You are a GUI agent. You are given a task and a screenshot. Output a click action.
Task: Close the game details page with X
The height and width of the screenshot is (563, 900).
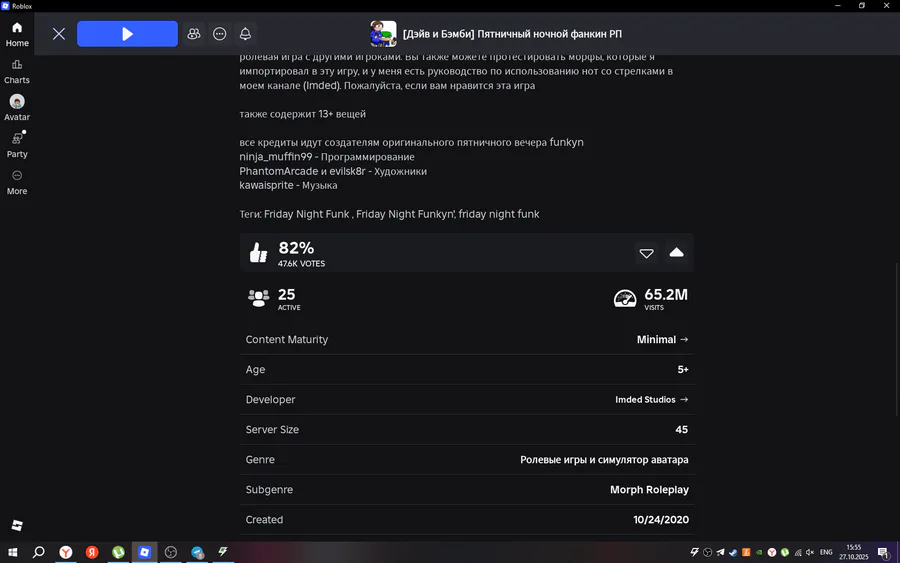(x=59, y=34)
